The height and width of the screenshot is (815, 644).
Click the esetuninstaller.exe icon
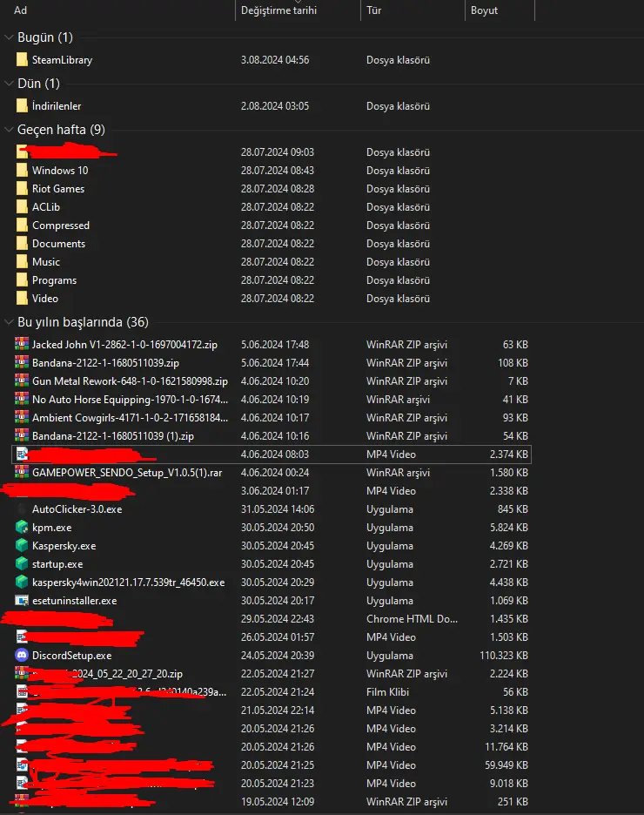[22, 600]
